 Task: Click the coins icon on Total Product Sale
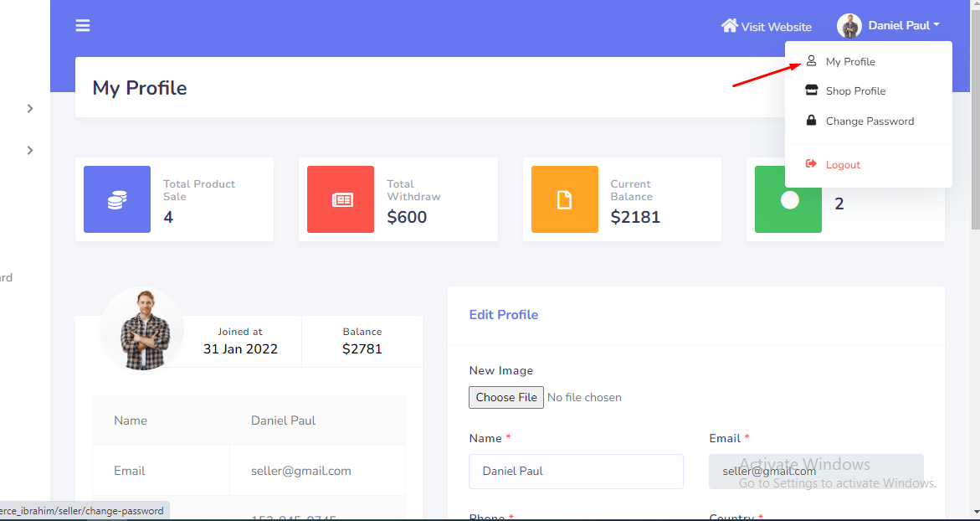coord(117,199)
